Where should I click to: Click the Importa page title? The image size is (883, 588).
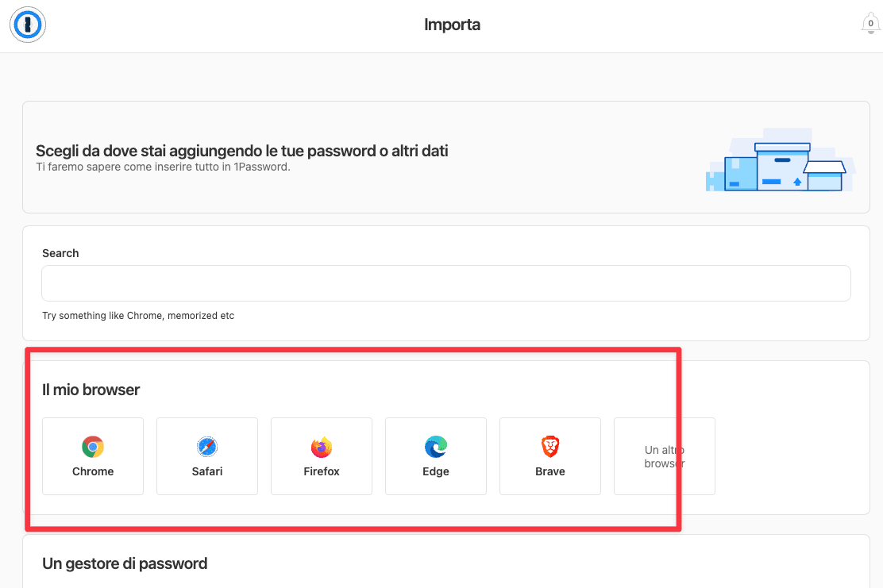pyautogui.click(x=452, y=25)
